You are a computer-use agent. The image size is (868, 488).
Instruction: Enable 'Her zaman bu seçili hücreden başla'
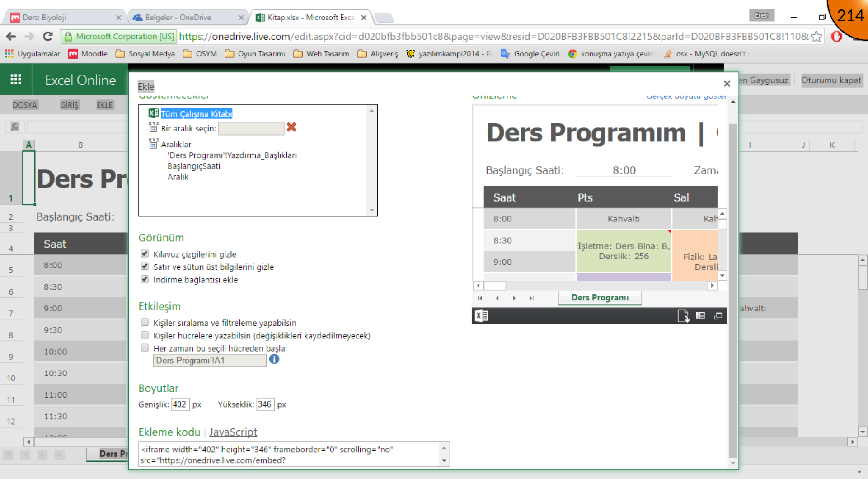coord(145,347)
